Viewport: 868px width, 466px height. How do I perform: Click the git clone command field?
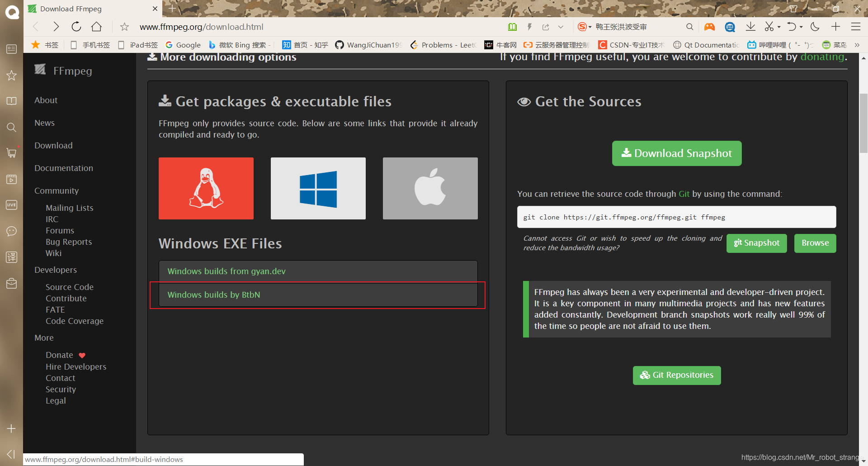point(677,217)
